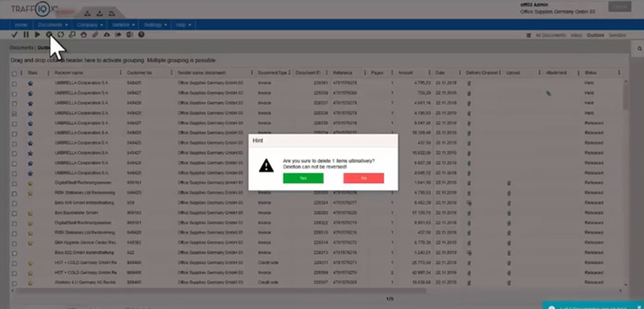Open the Receiver name column options menu
644x309 pixels.
click(120, 72)
